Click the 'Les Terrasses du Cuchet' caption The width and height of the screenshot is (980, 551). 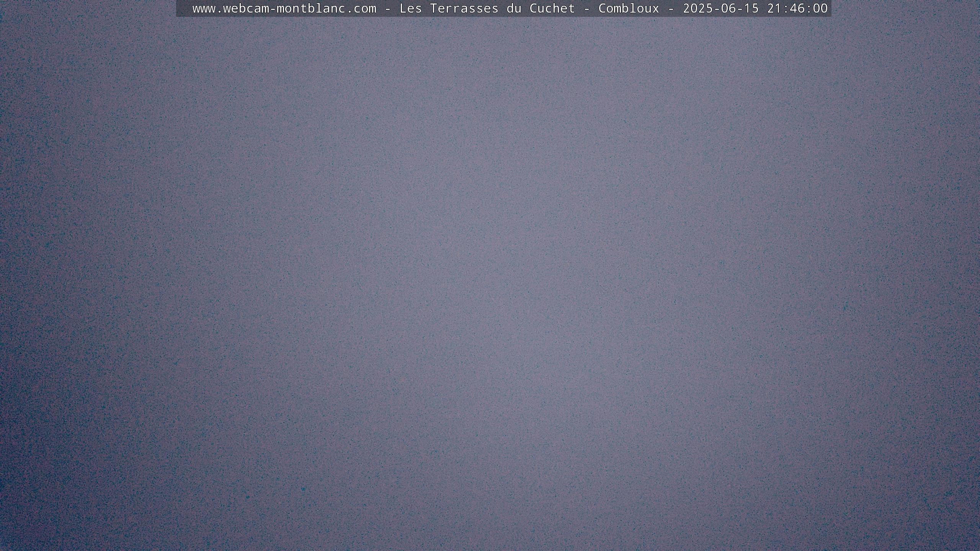pos(487,8)
